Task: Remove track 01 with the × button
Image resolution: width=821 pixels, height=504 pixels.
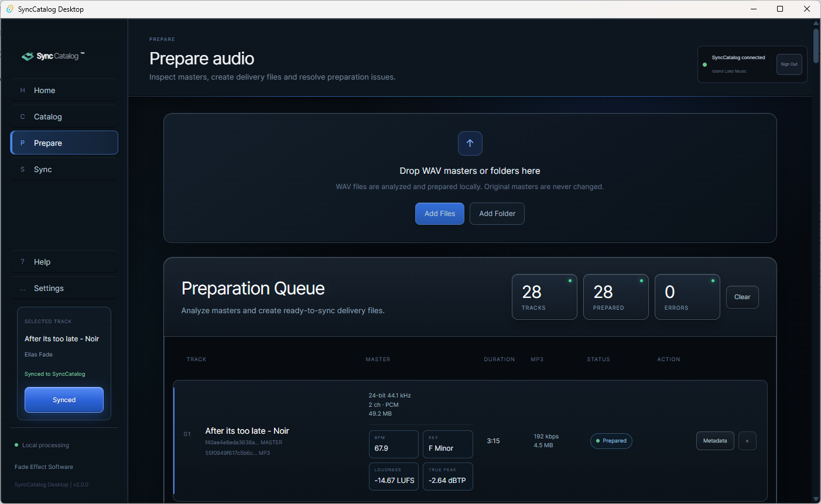Action: tap(747, 441)
